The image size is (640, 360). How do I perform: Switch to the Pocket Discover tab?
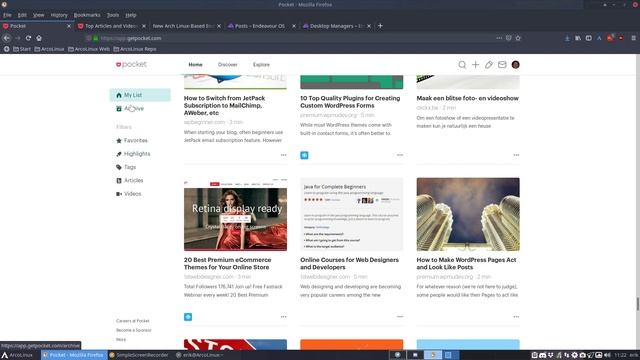(227, 64)
